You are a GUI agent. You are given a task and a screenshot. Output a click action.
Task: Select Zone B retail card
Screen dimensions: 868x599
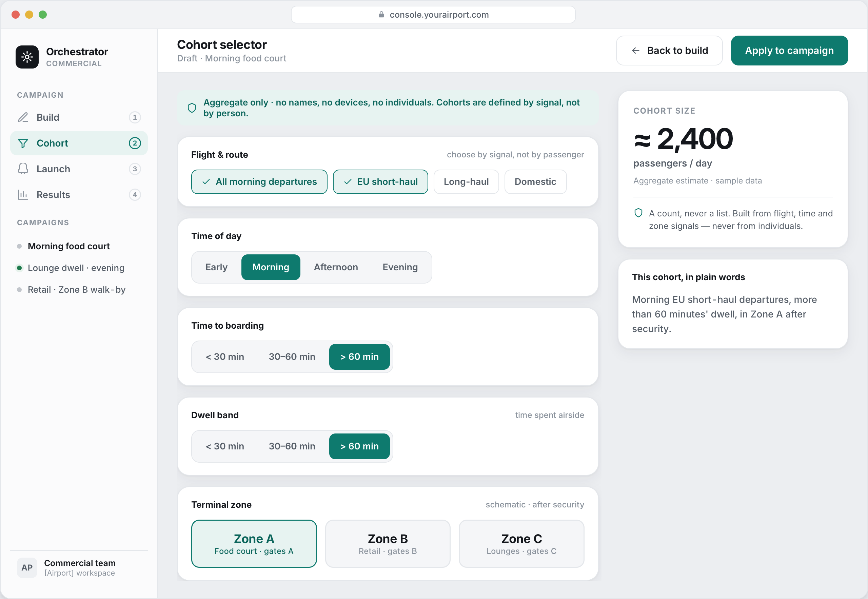click(x=388, y=544)
